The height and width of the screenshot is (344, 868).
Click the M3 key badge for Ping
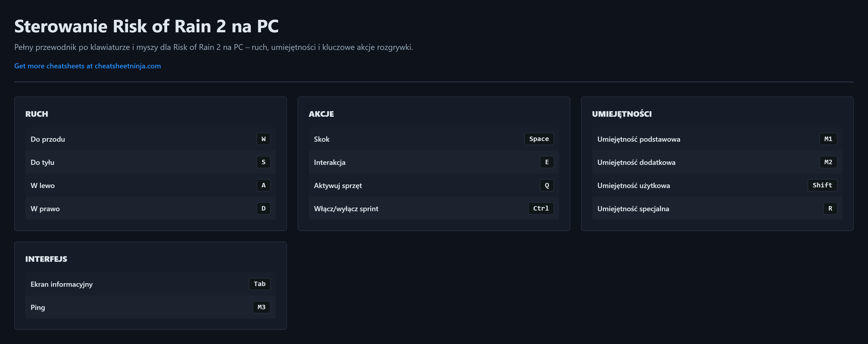[261, 307]
